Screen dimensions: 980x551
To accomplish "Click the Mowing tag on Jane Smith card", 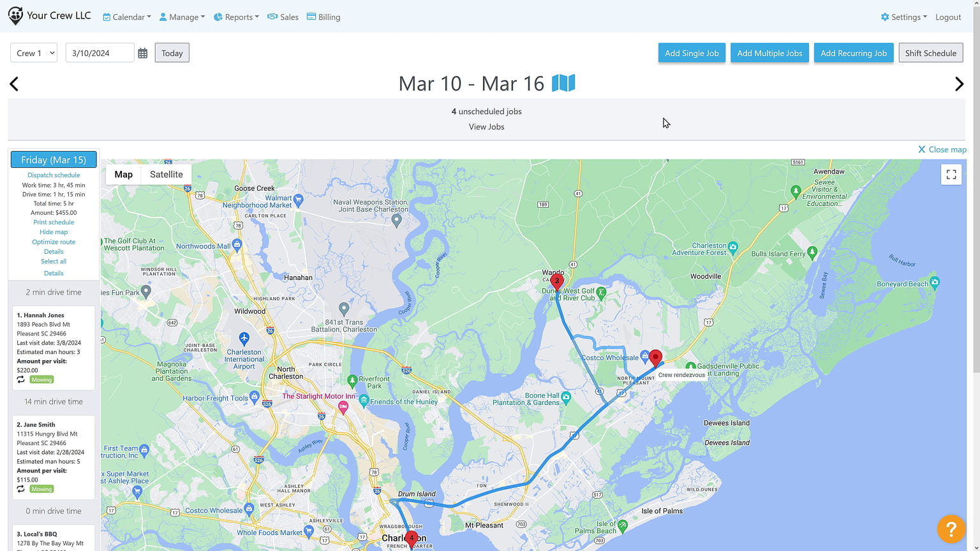I will click(41, 489).
